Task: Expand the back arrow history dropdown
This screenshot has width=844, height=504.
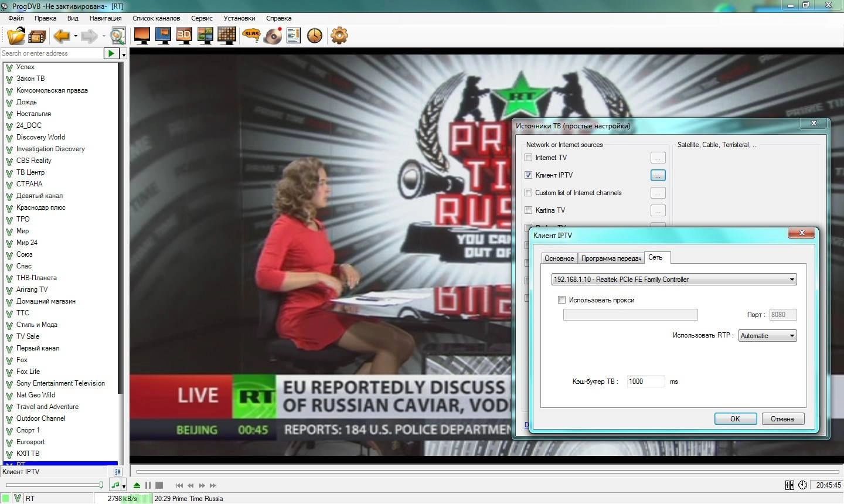Action: (x=76, y=36)
